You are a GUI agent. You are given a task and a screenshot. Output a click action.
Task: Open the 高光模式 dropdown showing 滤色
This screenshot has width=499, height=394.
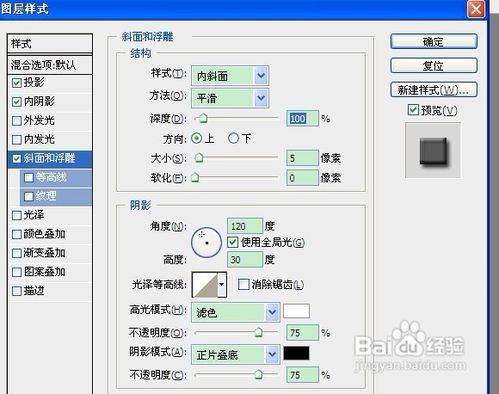[235, 312]
